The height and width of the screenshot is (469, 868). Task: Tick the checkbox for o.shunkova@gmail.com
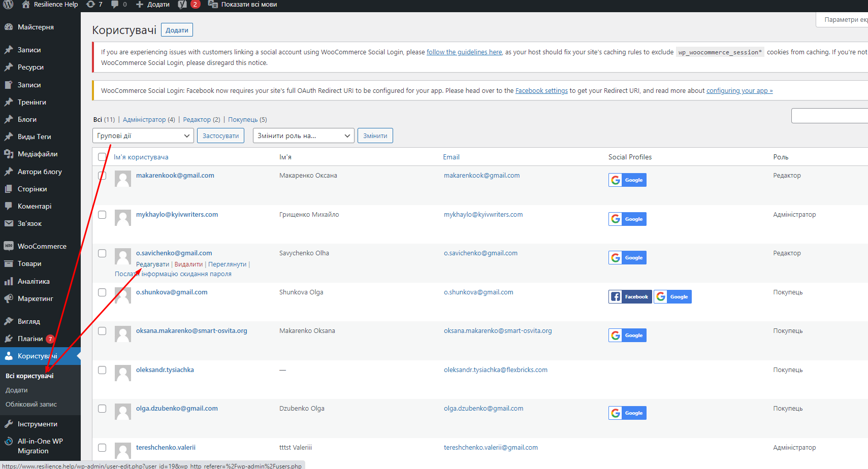(x=102, y=292)
